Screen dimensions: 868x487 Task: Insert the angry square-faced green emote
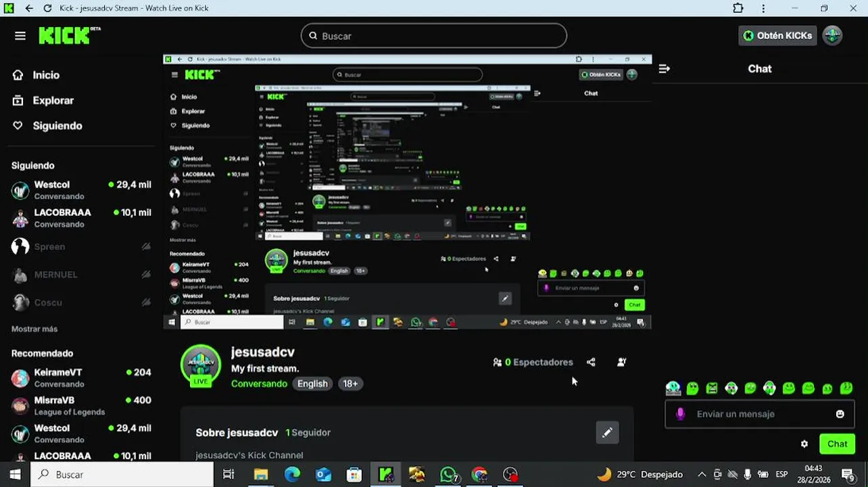(x=712, y=388)
